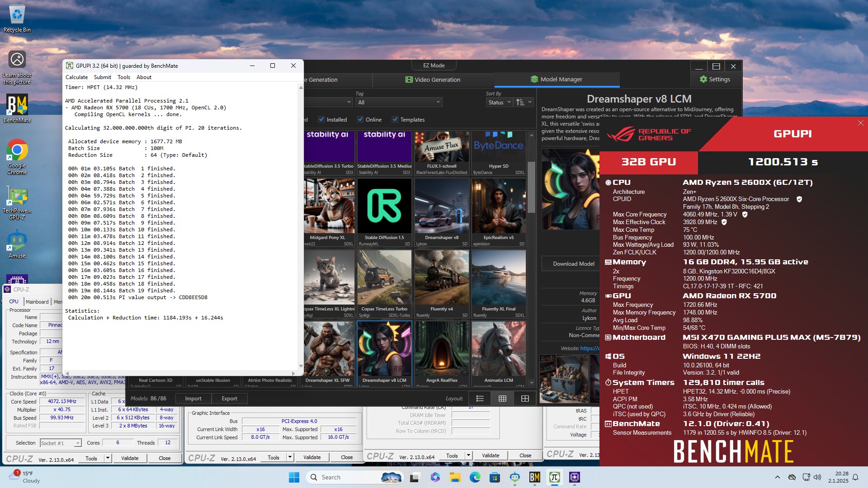This screenshot has height=488, width=868.
Task: Select the FLUX.1-schnell model thumbnail
Action: (x=442, y=153)
